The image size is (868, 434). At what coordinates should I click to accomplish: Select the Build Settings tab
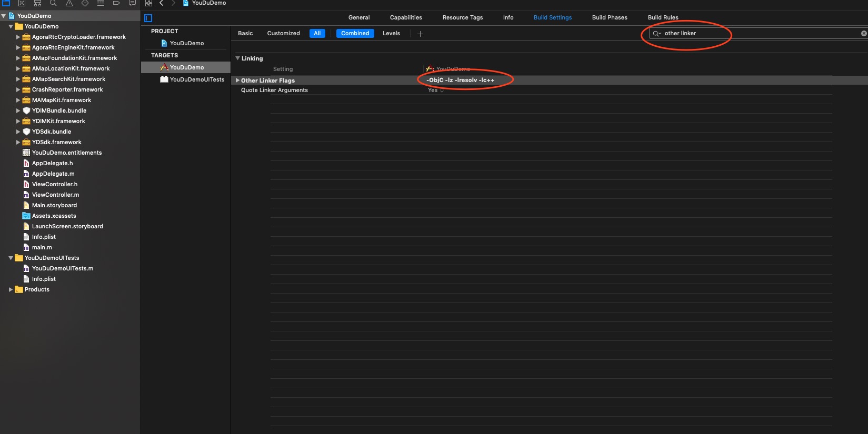(x=553, y=17)
